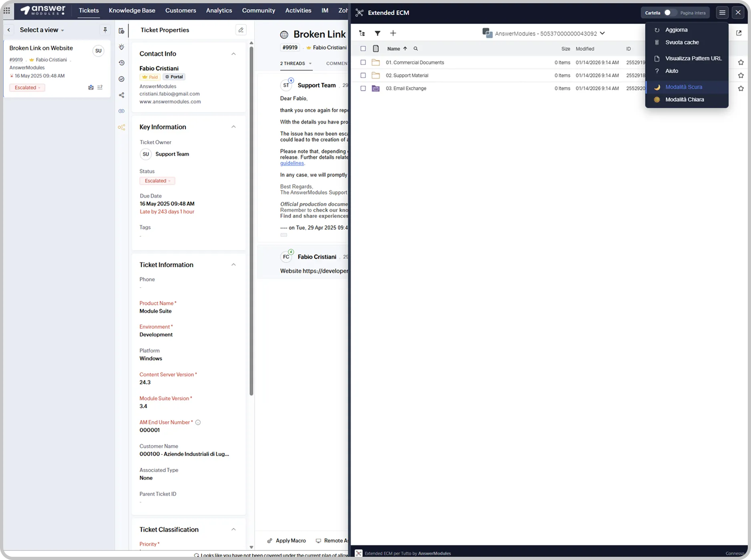Pin the ticket list view

(105, 30)
